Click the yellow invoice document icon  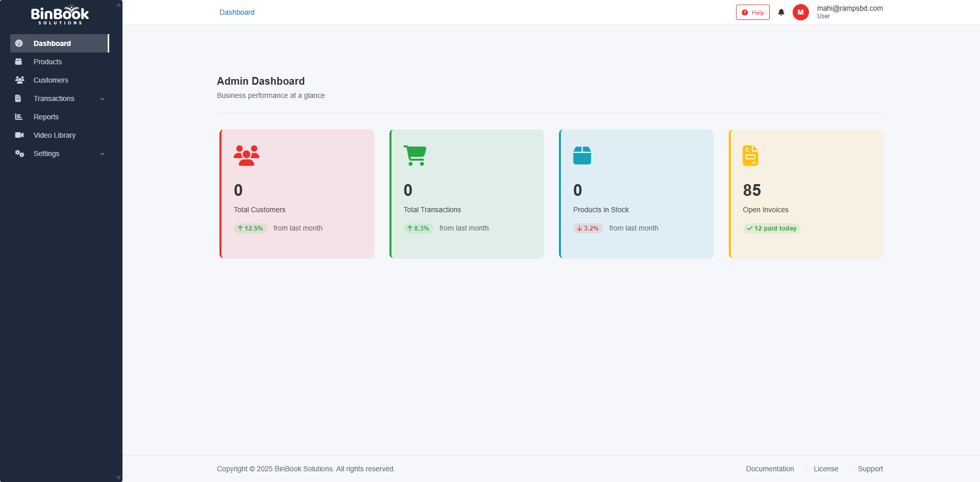750,156
